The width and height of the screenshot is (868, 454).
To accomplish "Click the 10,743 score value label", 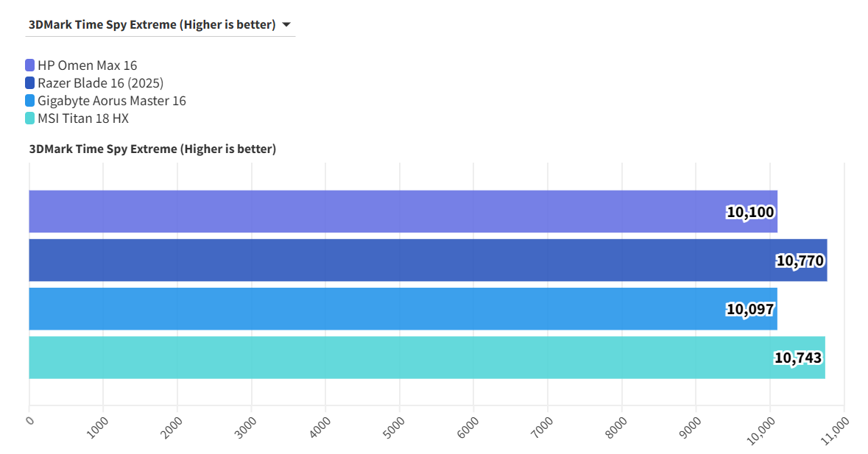I will click(798, 358).
